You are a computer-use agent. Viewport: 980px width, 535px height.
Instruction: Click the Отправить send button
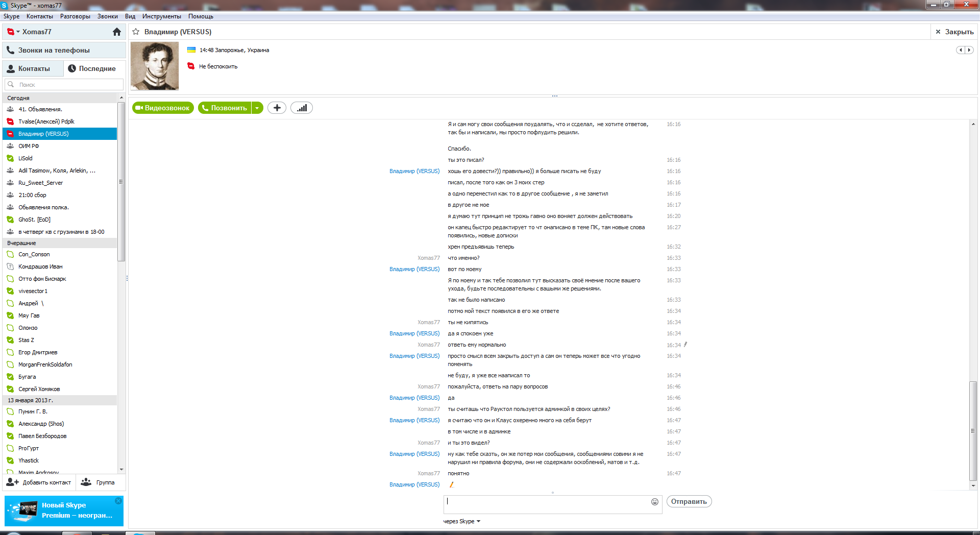pos(689,501)
